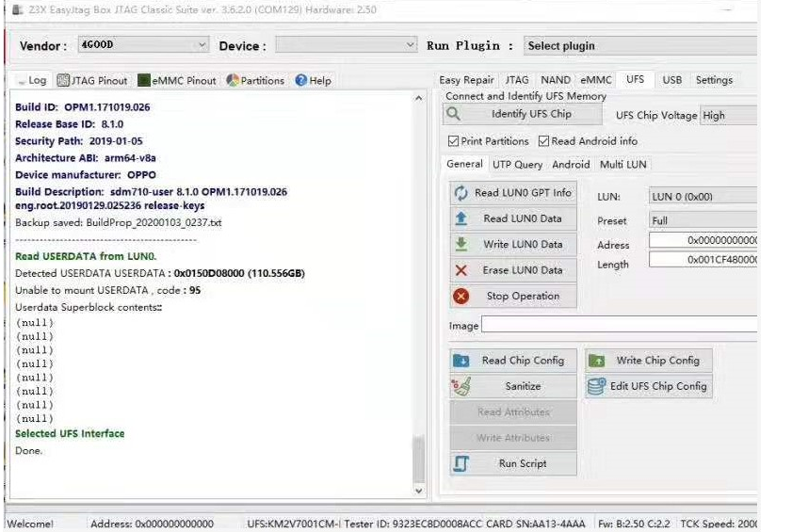This screenshot has width=792, height=532.
Task: Switch to the eMMC tab
Action: pos(595,80)
